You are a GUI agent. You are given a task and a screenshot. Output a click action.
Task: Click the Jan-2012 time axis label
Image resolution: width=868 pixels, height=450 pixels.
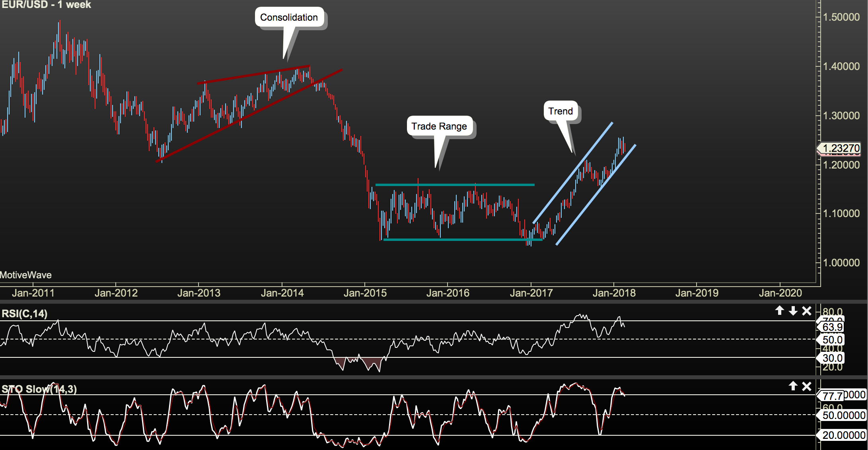tap(116, 293)
